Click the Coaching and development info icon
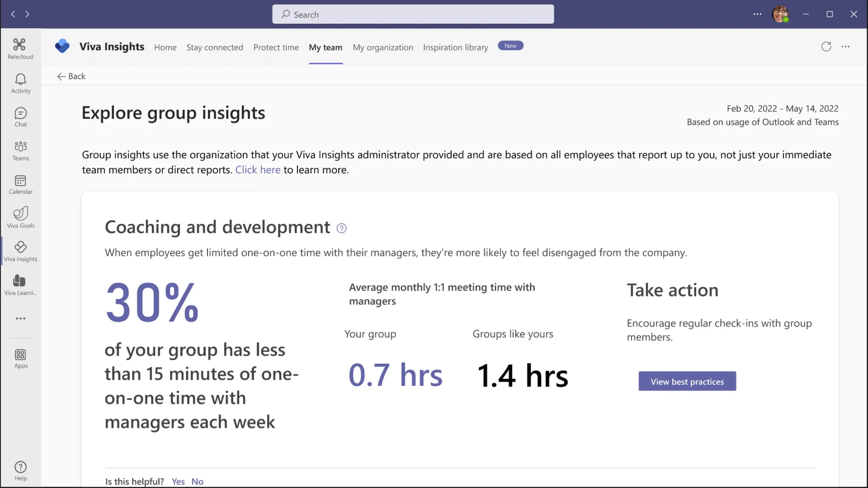The height and width of the screenshot is (488, 868). 341,229
